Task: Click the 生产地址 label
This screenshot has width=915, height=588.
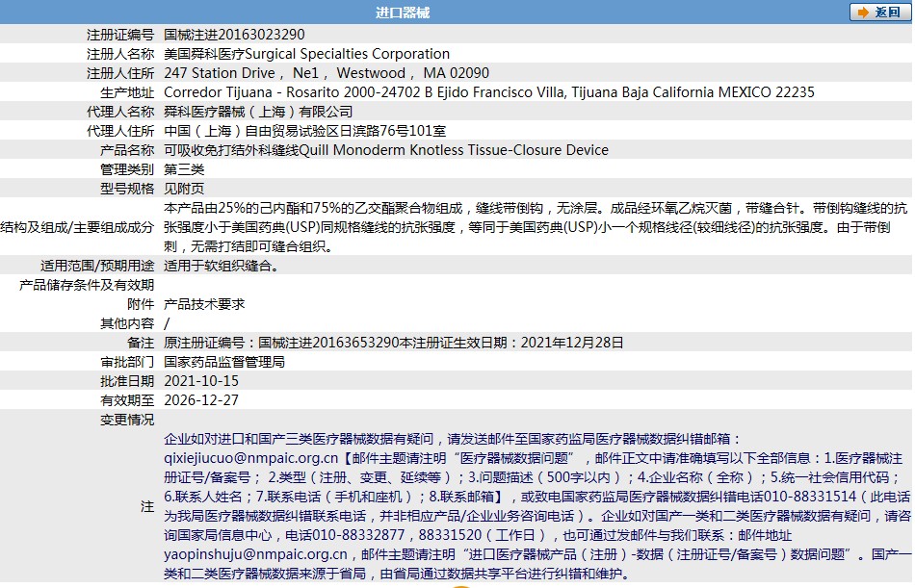Action: click(127, 92)
